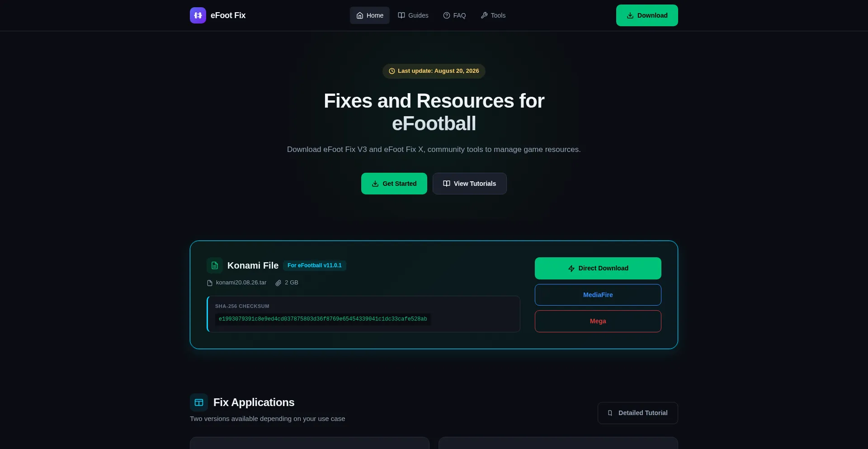Select the SHA-256 checksum hash value

tap(323, 319)
